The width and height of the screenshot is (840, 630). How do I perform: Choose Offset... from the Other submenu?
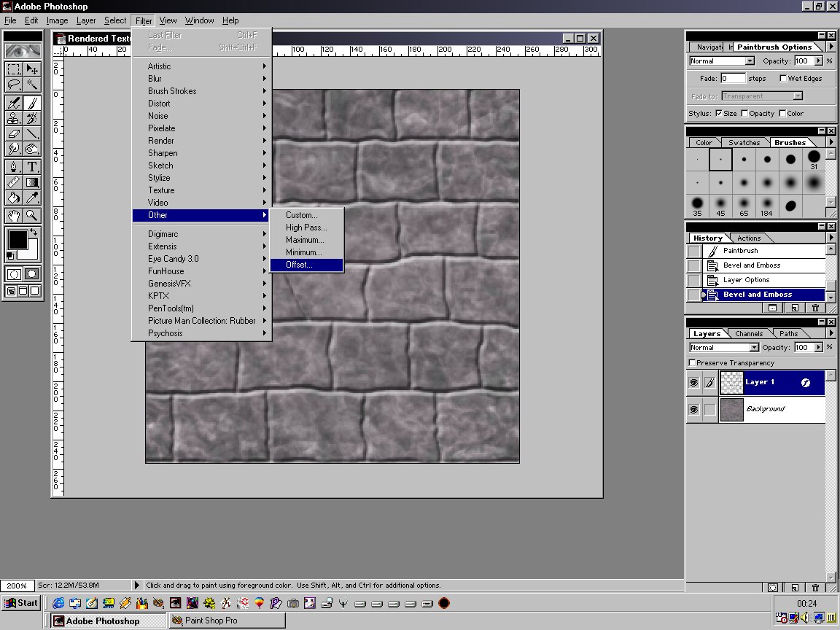pyautogui.click(x=306, y=265)
